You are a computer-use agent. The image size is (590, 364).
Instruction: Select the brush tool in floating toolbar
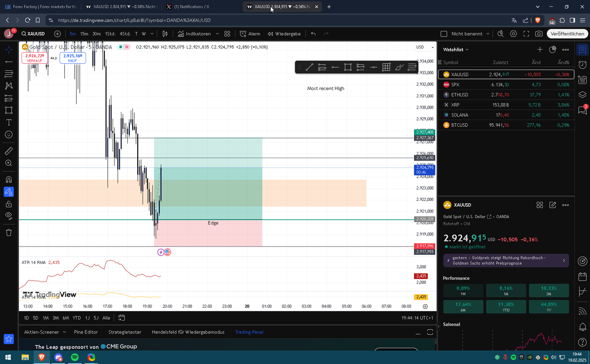coord(399,67)
